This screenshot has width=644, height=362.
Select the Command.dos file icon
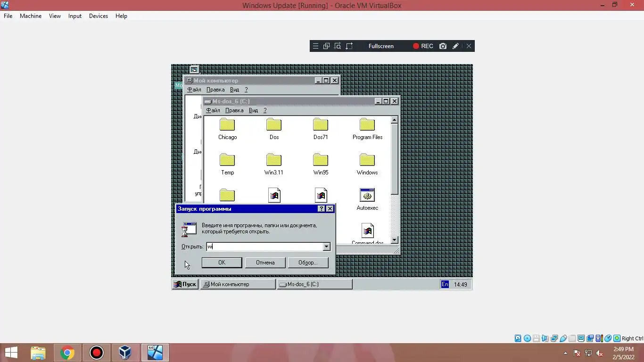coord(367,234)
